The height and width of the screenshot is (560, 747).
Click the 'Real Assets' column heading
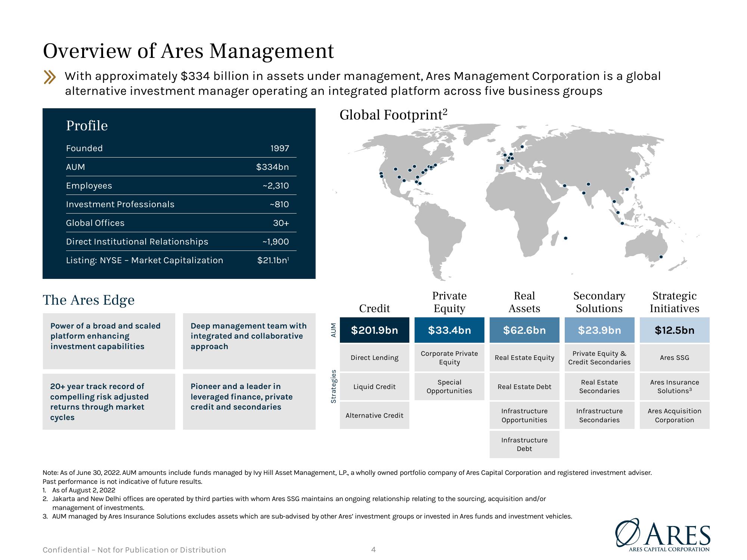(x=524, y=302)
